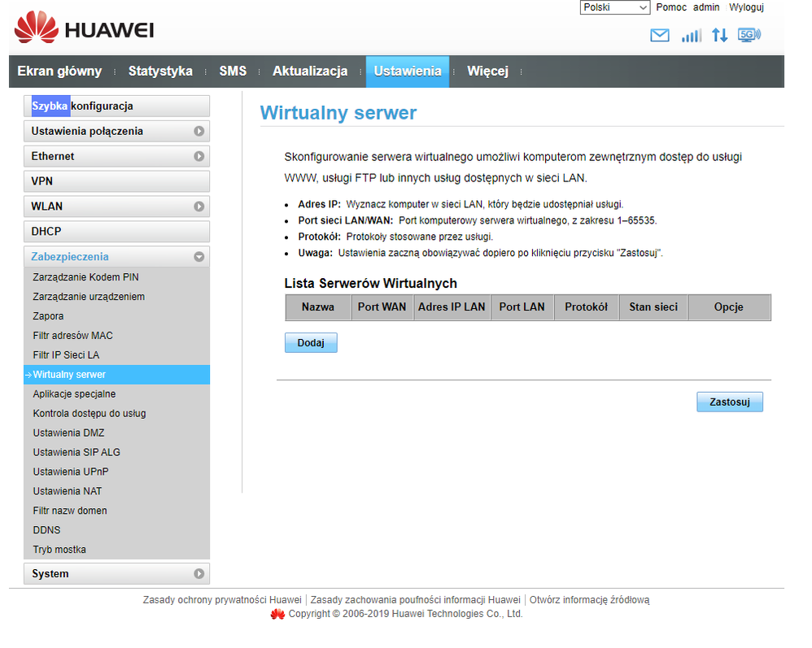The image size is (812, 648).
Task: Select the Ustawienia tab
Action: pyautogui.click(x=408, y=72)
